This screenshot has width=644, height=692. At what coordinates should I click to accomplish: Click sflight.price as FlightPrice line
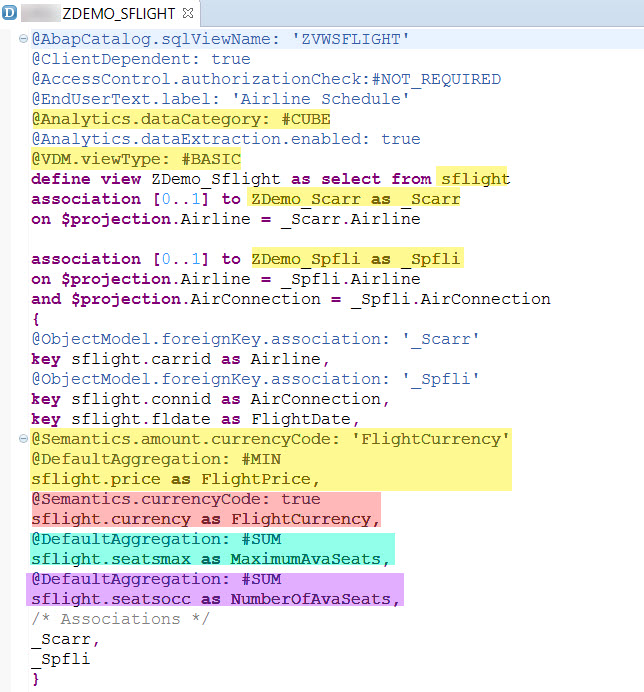(176, 479)
